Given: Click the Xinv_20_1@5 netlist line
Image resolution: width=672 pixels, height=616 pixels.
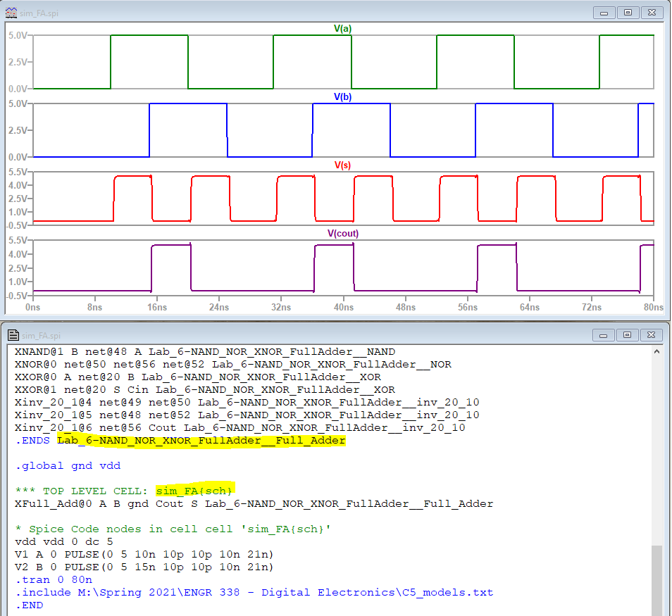Looking at the screenshot, I should pyautogui.click(x=247, y=415).
